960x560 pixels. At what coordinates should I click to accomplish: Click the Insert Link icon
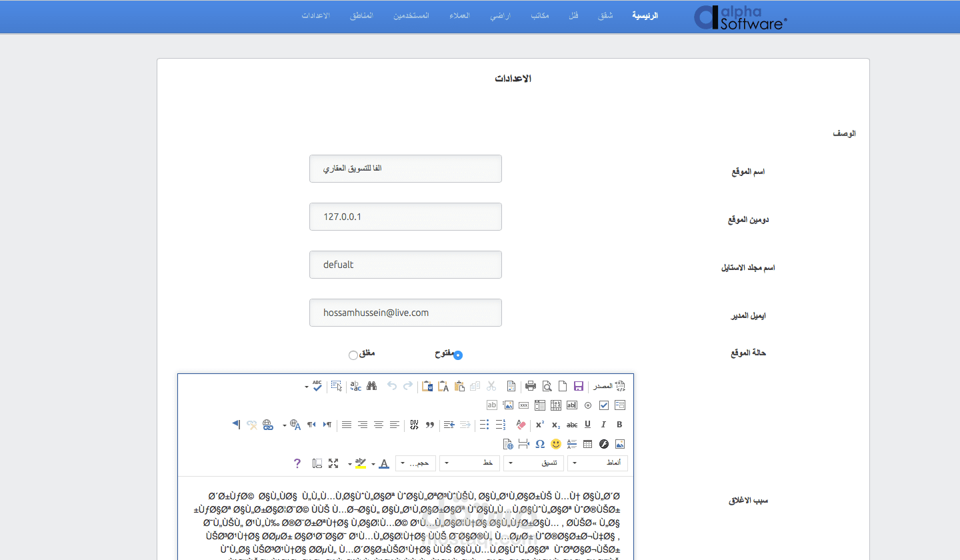tap(268, 424)
